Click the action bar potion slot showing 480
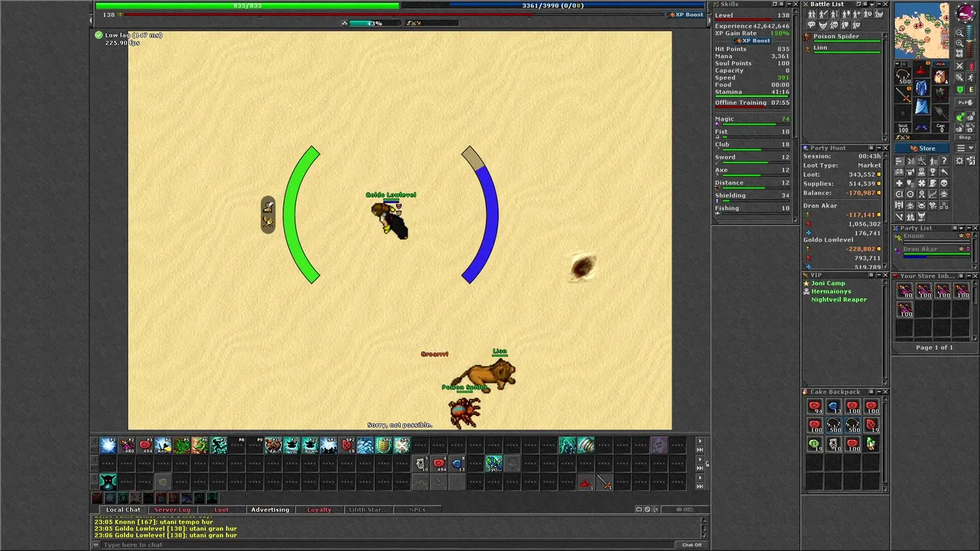This screenshot has width=980, height=551. point(126,445)
